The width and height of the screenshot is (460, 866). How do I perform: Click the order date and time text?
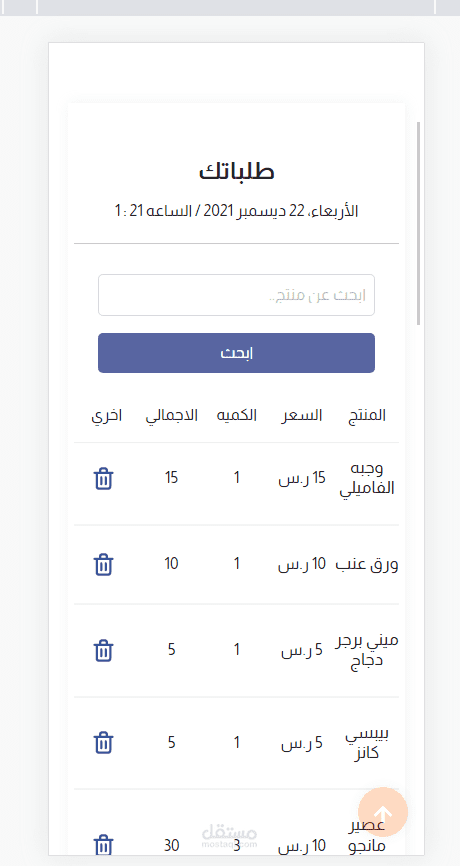236,211
